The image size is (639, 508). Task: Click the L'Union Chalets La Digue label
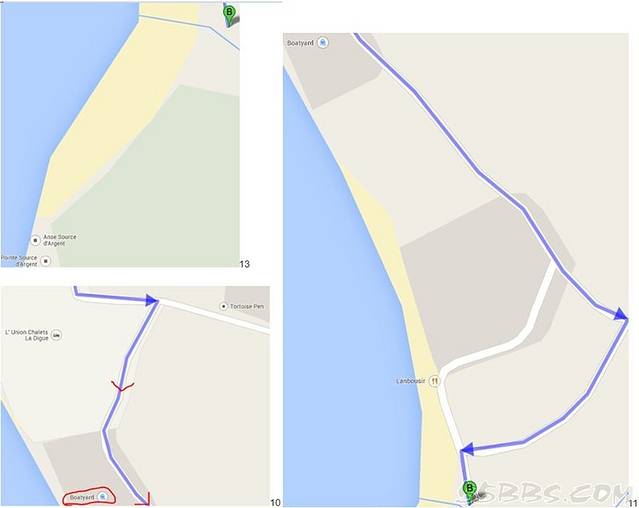27,335
